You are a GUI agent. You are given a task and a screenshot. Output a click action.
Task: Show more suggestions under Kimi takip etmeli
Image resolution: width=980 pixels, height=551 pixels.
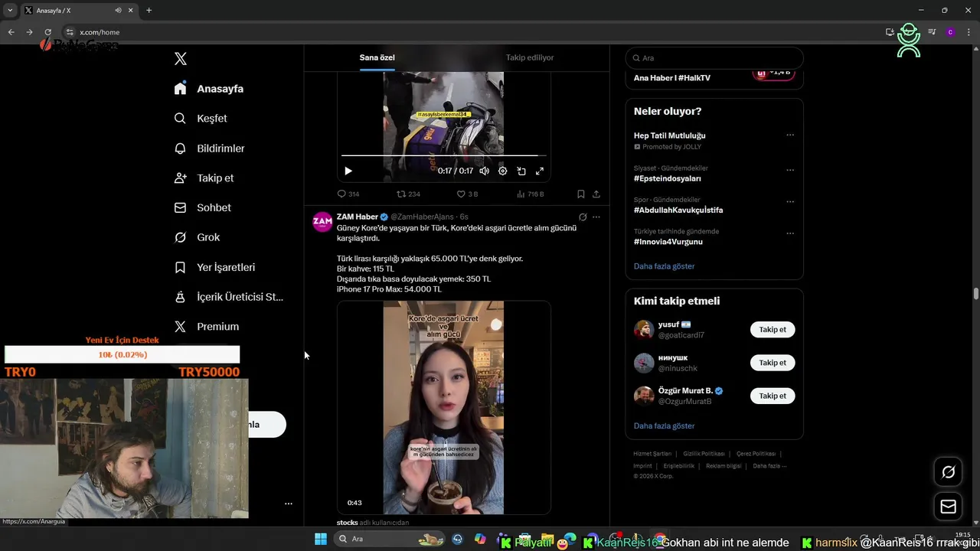point(665,425)
